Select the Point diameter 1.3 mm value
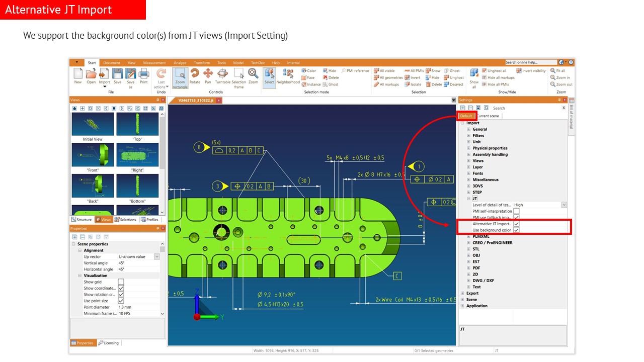 [x=139, y=307]
